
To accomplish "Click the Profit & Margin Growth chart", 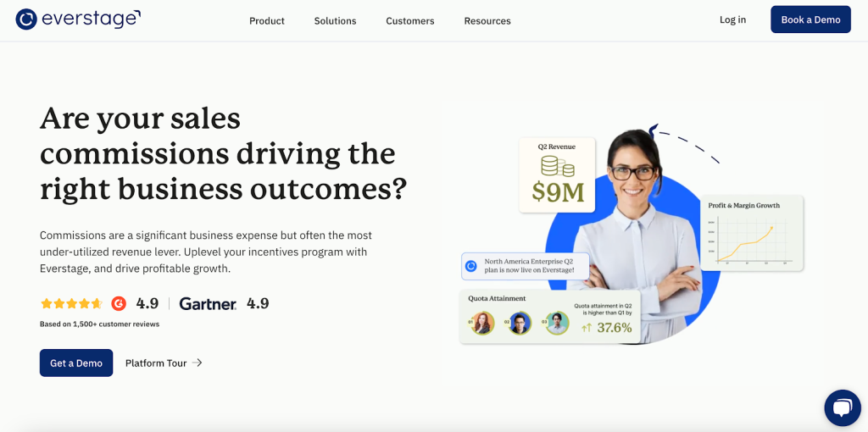I will tap(752, 241).
